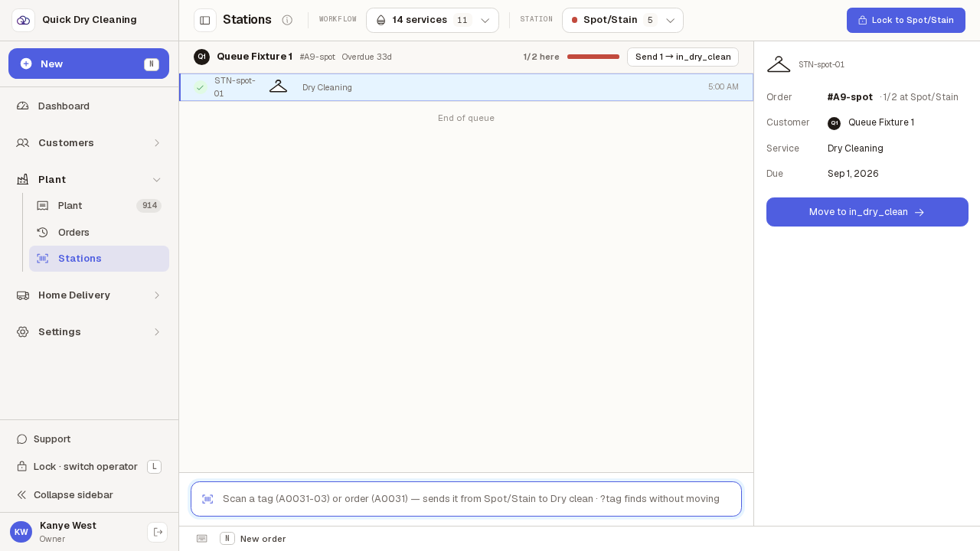
Task: Open the Spot/Stain station dropdown
Action: coord(622,20)
